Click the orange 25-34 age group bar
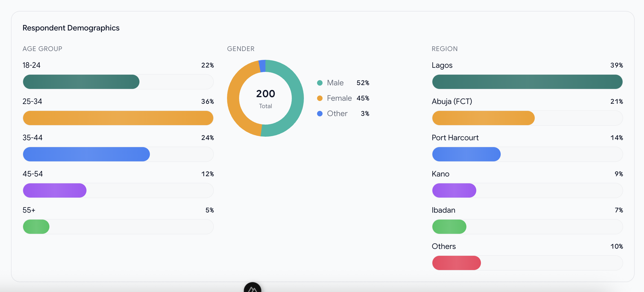644x292 pixels. point(118,118)
